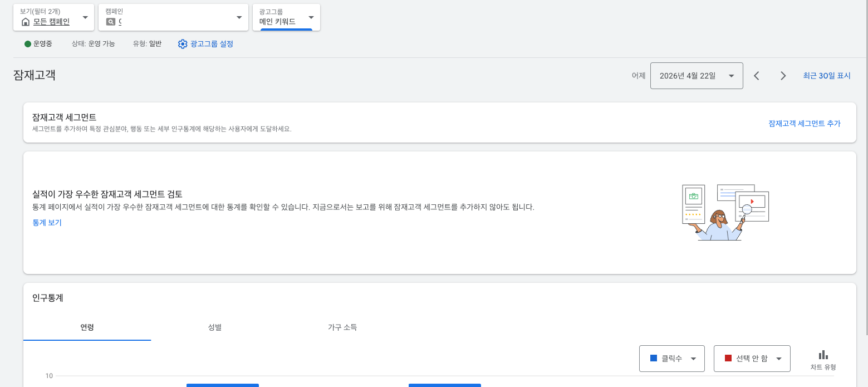The height and width of the screenshot is (387, 868).
Task: Click the next date arrow
Action: point(783,75)
